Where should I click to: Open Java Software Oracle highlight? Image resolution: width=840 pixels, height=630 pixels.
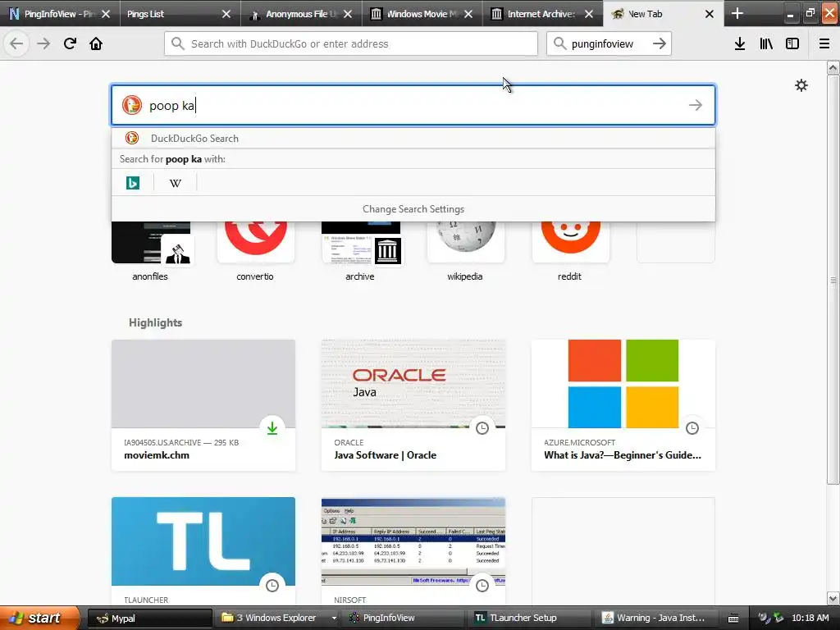click(413, 405)
